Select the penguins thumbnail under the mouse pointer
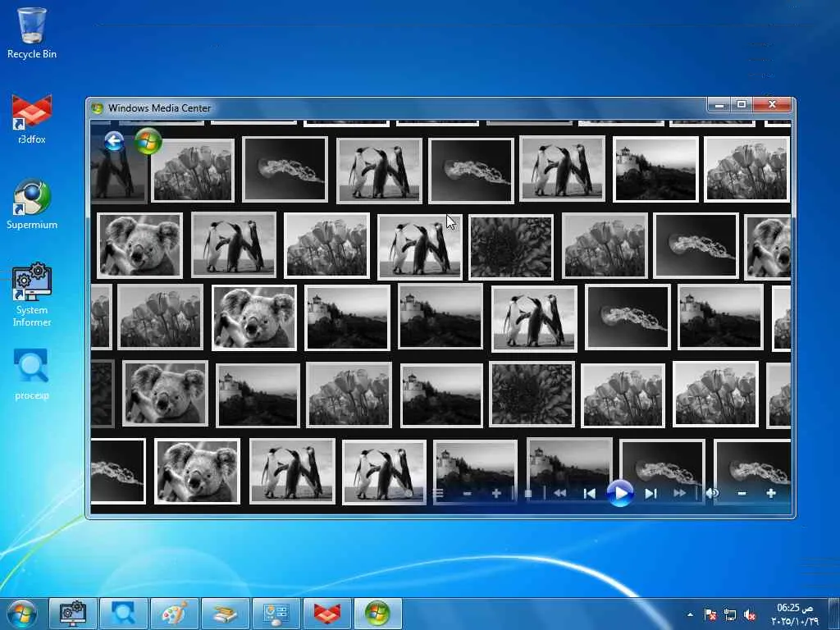The image size is (840, 630). click(419, 246)
